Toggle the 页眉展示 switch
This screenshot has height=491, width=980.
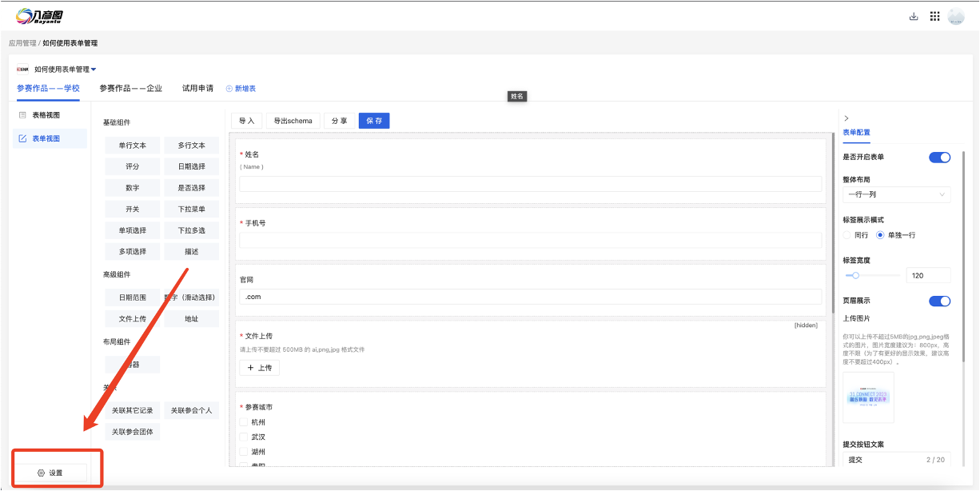(939, 301)
